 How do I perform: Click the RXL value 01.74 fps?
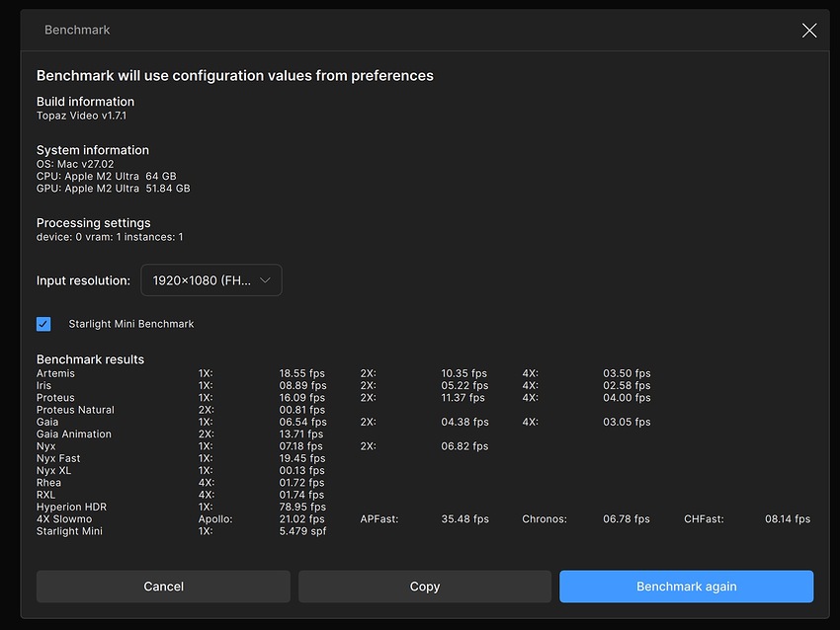pos(301,495)
